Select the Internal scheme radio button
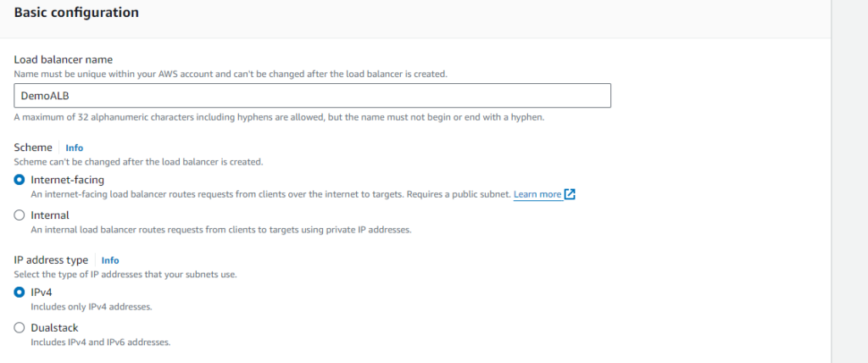Viewport: 868px width, 363px height. 19,215
